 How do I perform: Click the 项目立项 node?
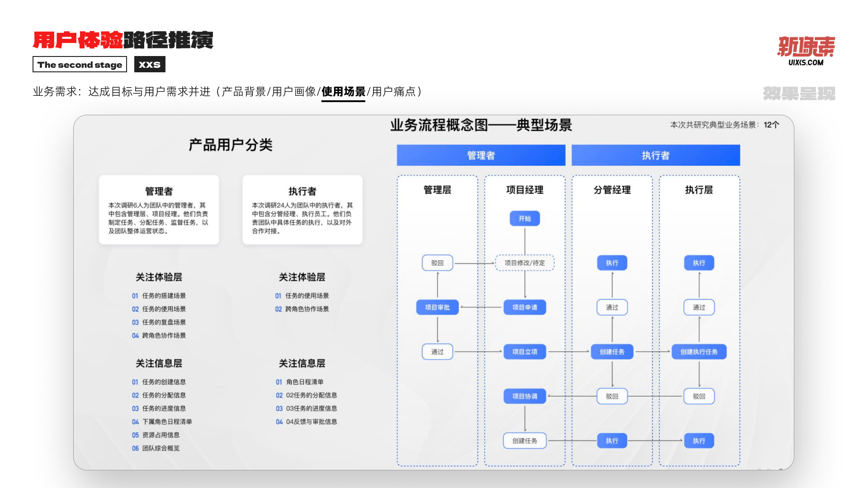[524, 352]
